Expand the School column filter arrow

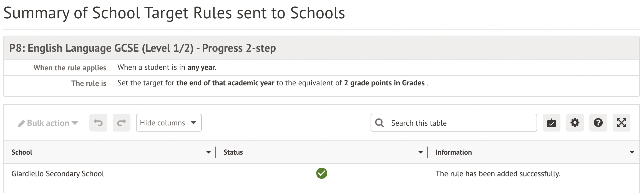tap(208, 152)
